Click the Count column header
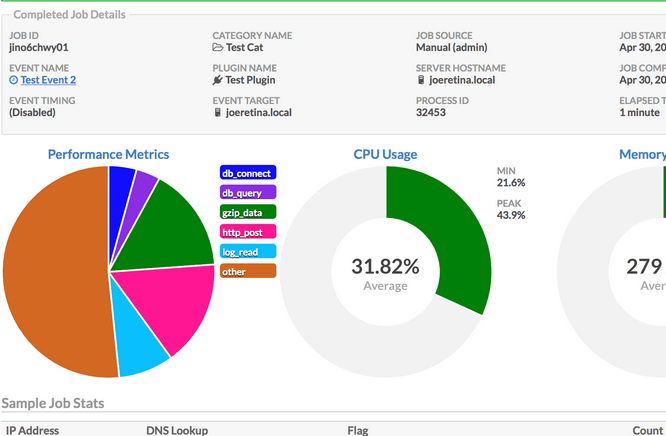The image size is (666, 436). coord(647,430)
